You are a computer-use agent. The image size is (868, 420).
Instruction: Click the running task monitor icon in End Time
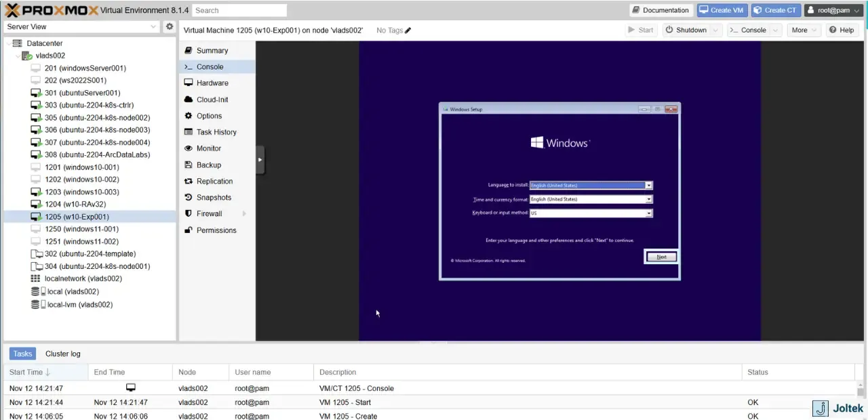pyautogui.click(x=131, y=387)
